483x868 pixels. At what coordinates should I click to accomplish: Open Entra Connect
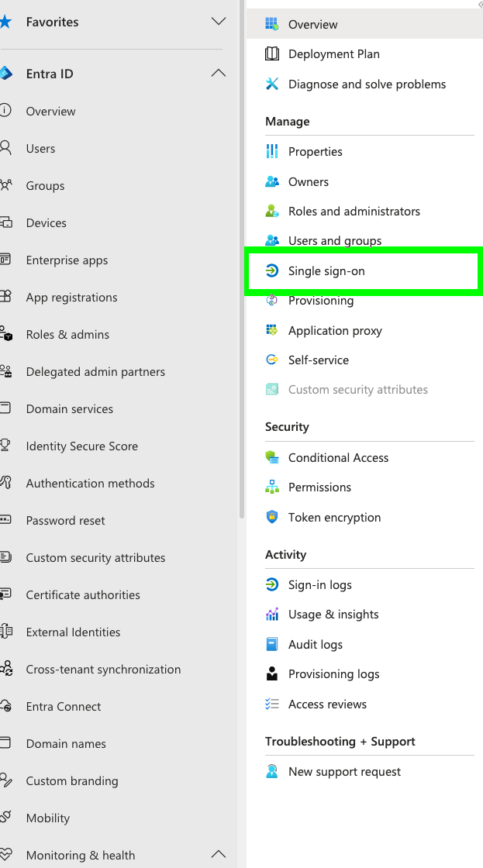click(63, 706)
